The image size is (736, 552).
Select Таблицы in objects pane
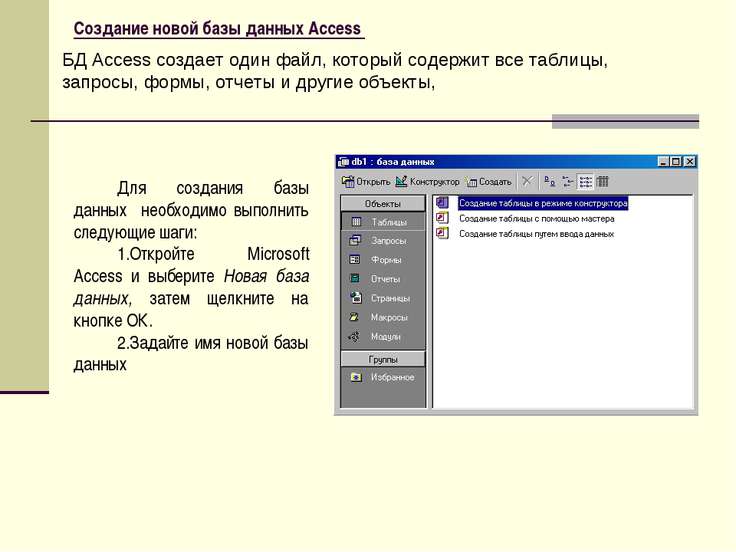click(383, 222)
